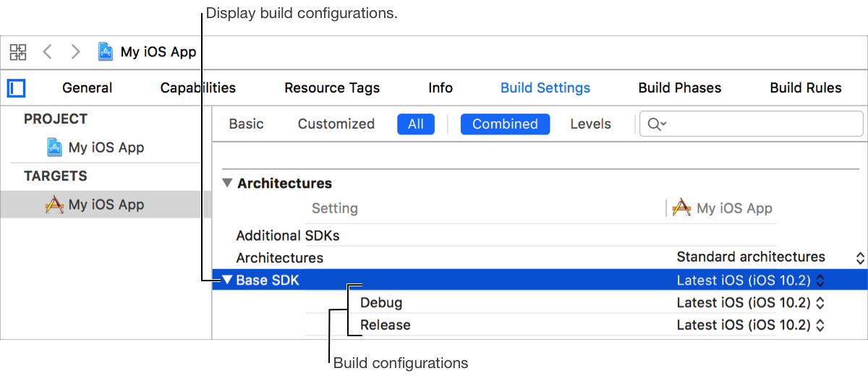Collapse the Architectures section triangle
This screenshot has width=868, height=376.
point(228,183)
